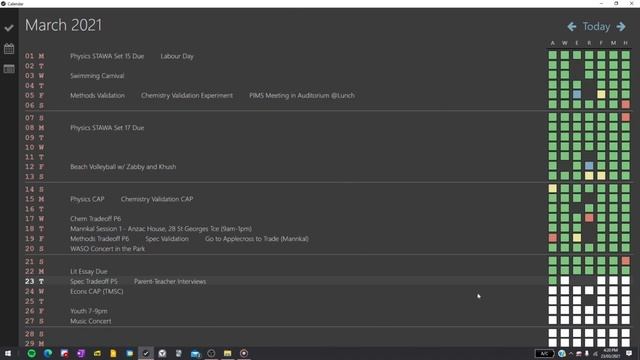Toggle red R habit square on 17 W
This screenshot has width=640, height=360.
coord(589,218)
